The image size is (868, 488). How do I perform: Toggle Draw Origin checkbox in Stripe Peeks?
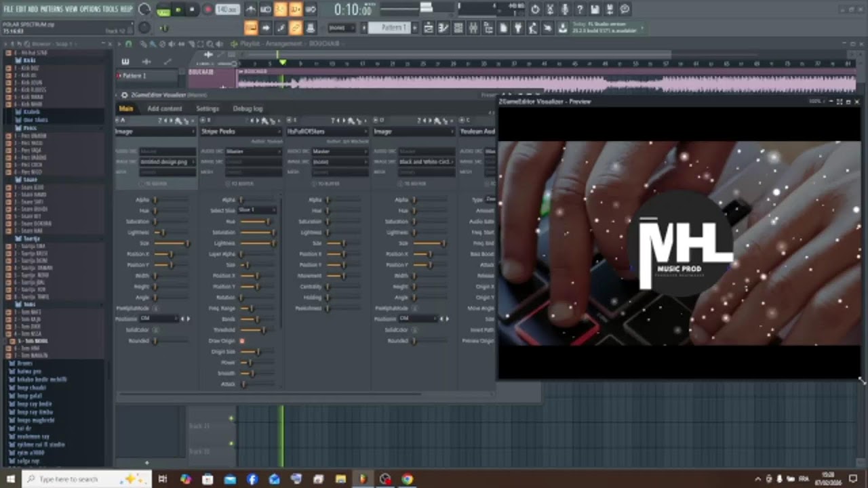point(242,341)
